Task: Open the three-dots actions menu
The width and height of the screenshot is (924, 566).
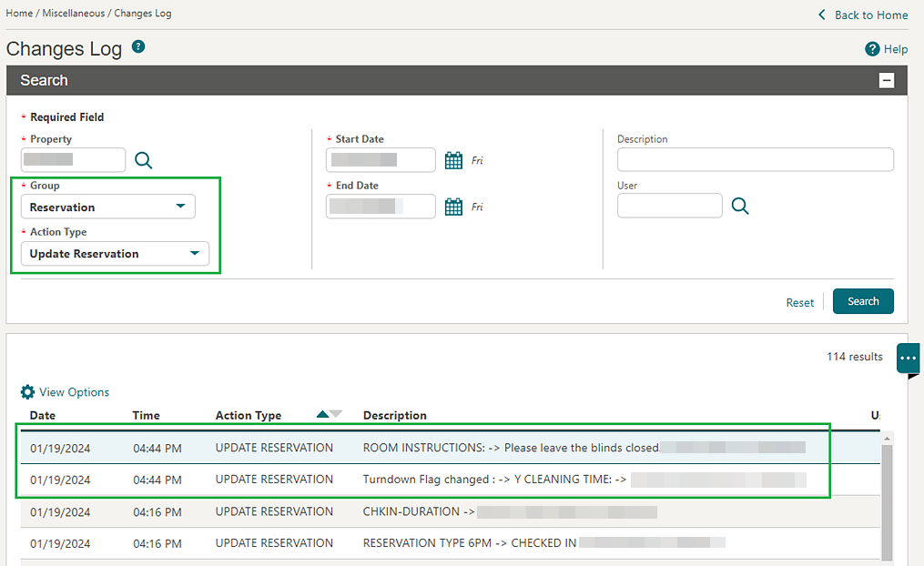Action: pyautogui.click(x=909, y=359)
